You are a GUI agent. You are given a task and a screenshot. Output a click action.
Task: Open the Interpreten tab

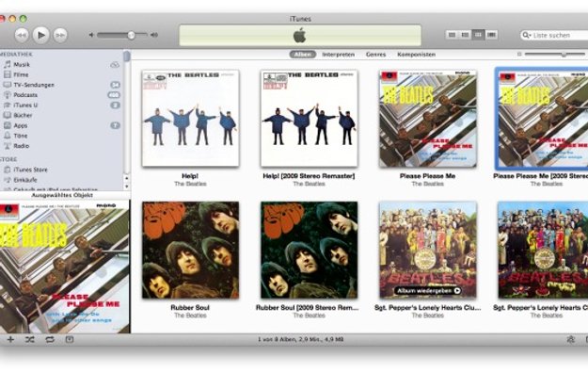(x=339, y=55)
